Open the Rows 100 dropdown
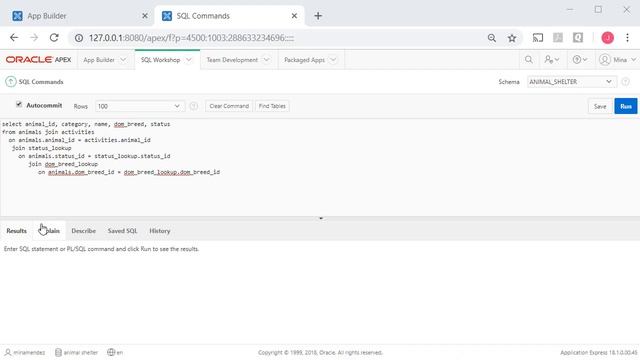Viewport: 640px width, 360px height. point(140,106)
